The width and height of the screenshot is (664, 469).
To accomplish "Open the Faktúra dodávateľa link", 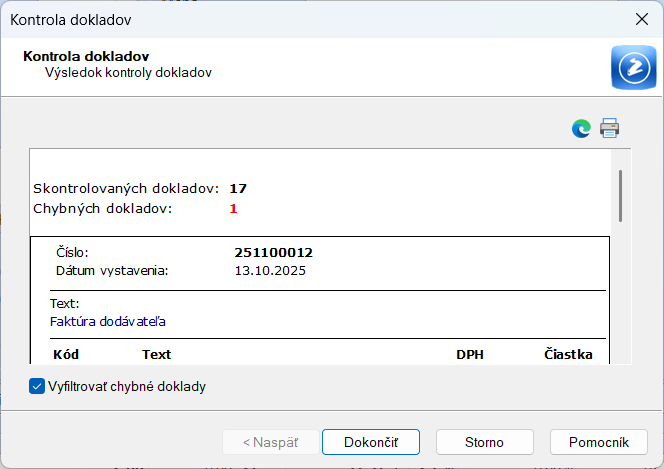I will coord(108,322).
